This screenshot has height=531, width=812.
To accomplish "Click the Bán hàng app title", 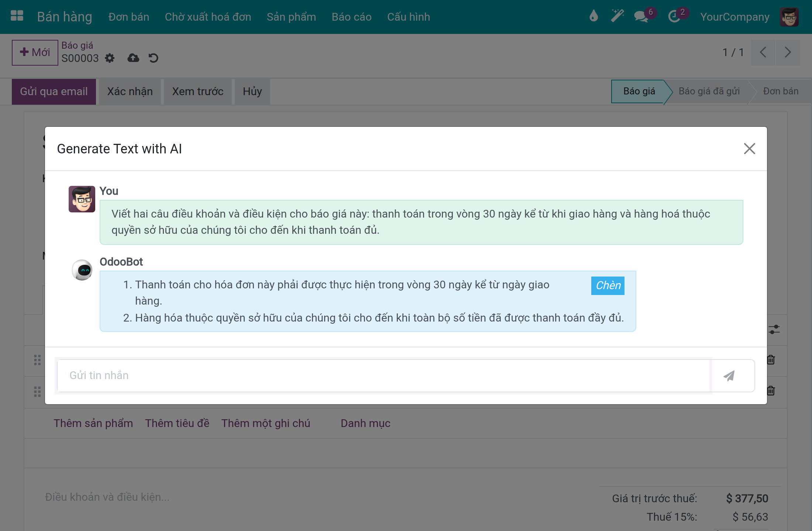I will point(65,17).
